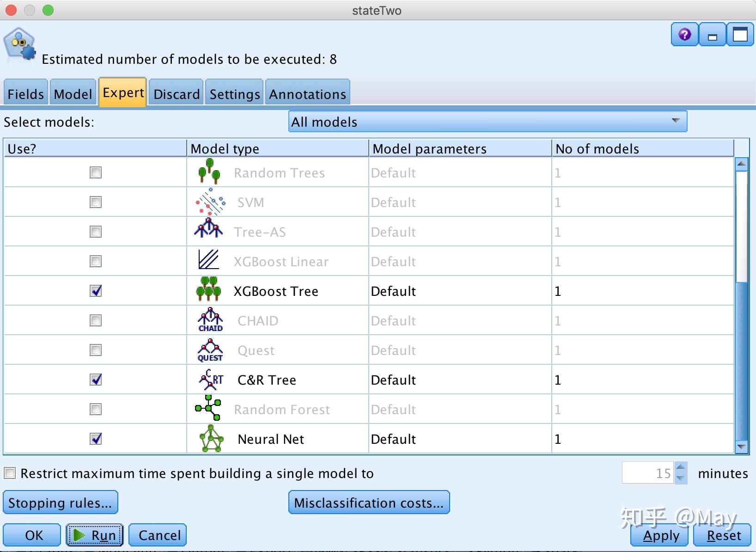The height and width of the screenshot is (552, 756).
Task: Click the SVM model icon
Action: coord(209,202)
